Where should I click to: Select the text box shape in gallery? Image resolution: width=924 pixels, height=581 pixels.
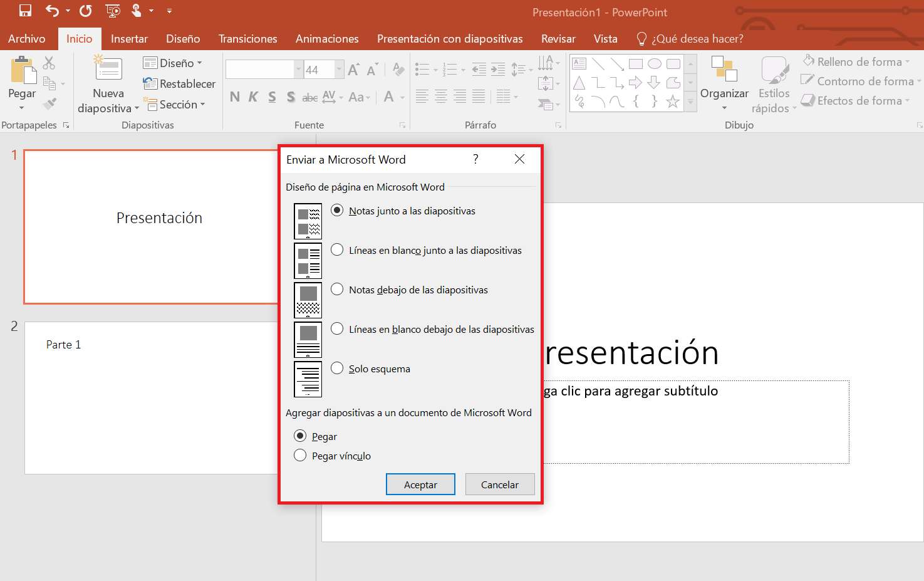click(x=579, y=63)
